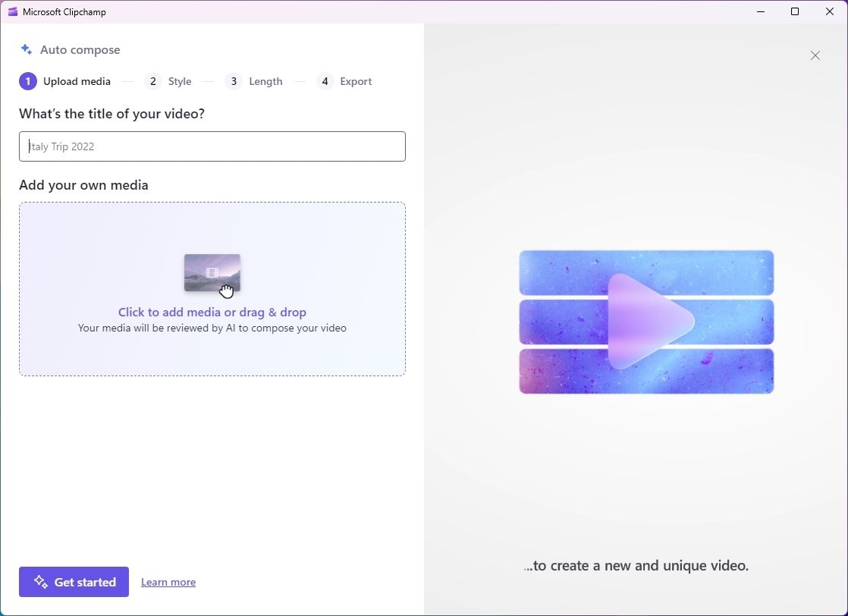
Task: Select the step 2 circle indicator
Action: point(153,81)
